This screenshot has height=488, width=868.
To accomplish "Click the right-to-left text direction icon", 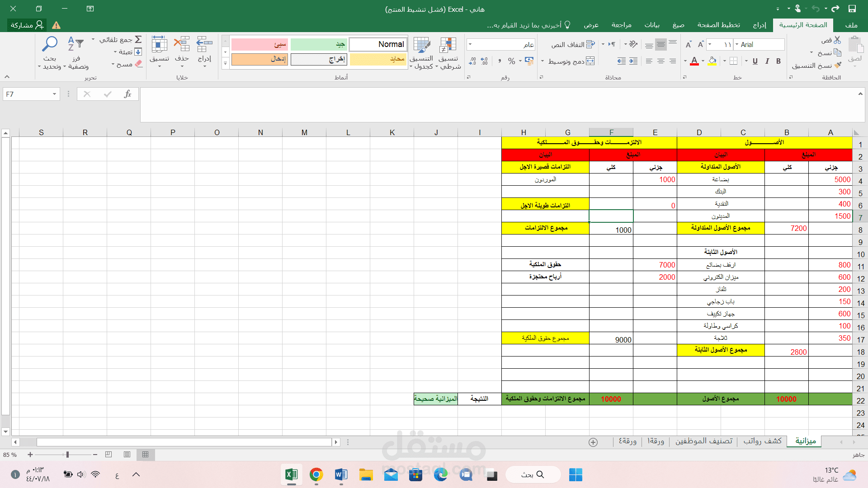I will (x=612, y=44).
